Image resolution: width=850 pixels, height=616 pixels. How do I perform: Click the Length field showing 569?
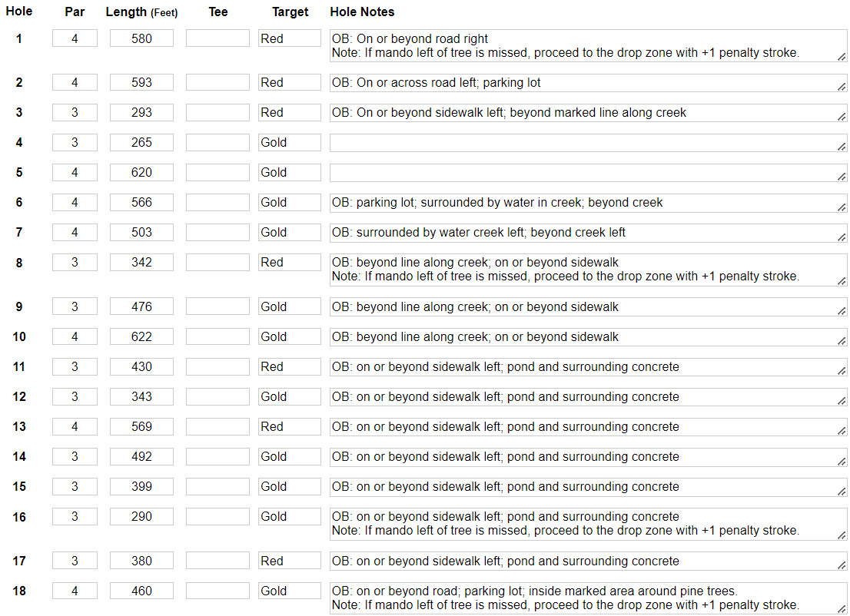141,426
